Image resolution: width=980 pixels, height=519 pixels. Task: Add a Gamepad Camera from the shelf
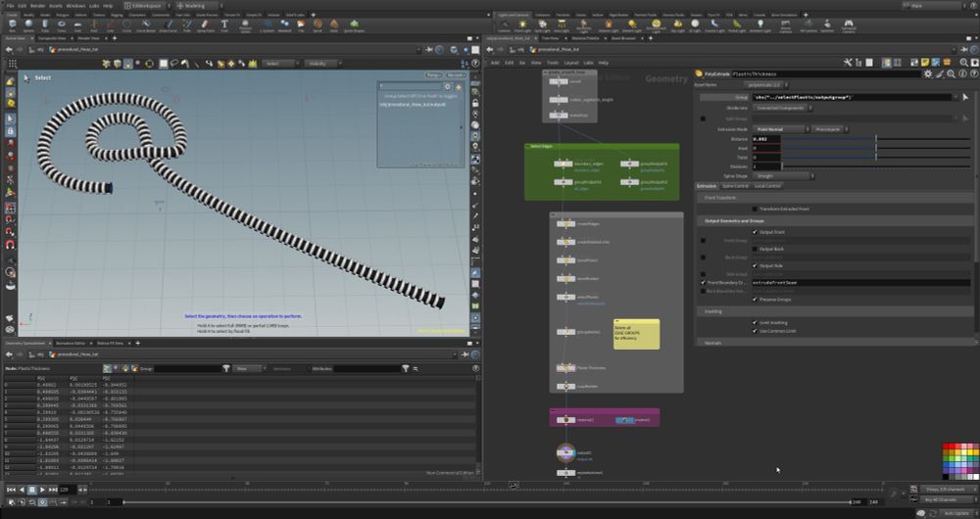tap(848, 25)
